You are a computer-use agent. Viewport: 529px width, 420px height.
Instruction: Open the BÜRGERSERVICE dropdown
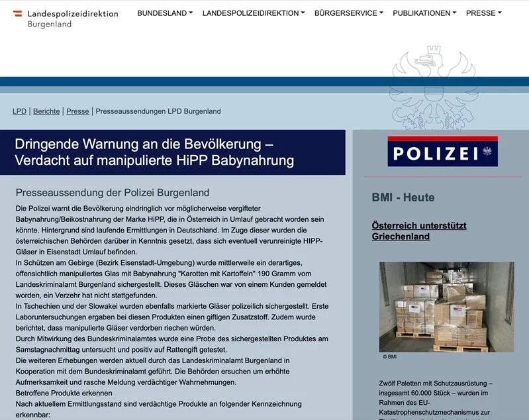348,13
